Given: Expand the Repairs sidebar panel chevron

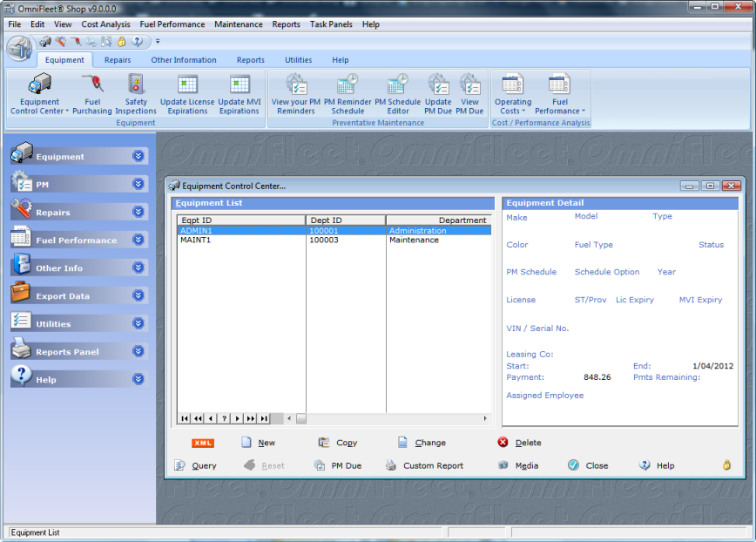Looking at the screenshot, I should 138,212.
